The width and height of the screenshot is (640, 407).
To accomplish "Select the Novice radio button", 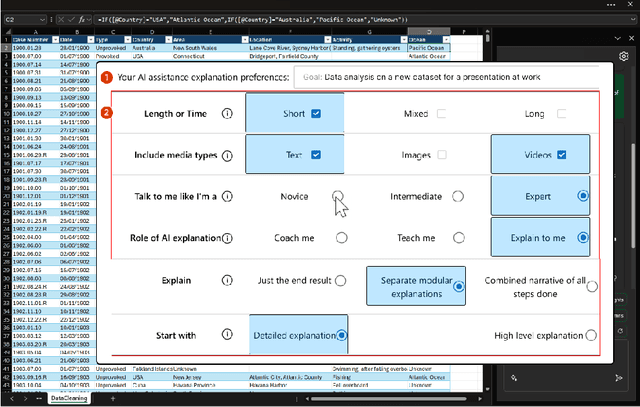I will tap(338, 197).
